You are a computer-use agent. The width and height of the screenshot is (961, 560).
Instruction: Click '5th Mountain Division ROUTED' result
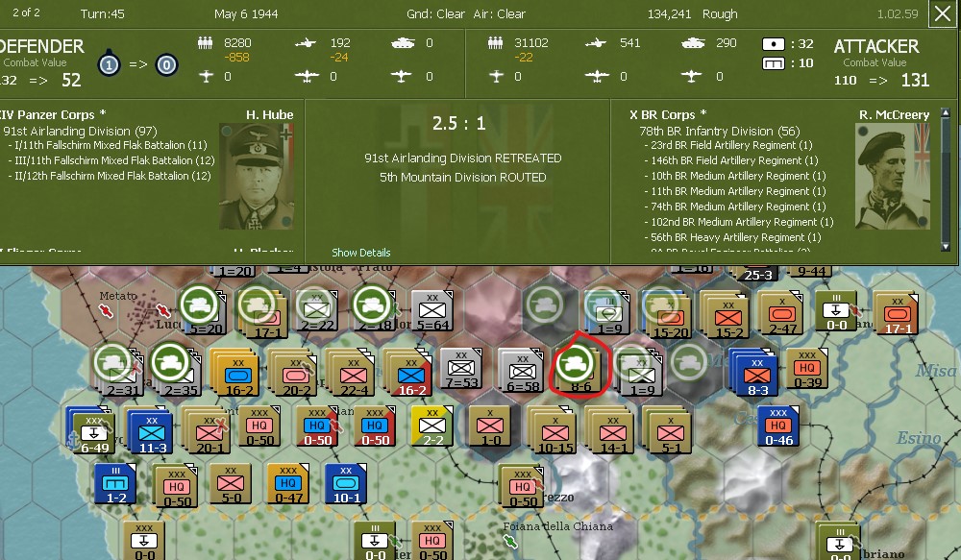tap(463, 178)
